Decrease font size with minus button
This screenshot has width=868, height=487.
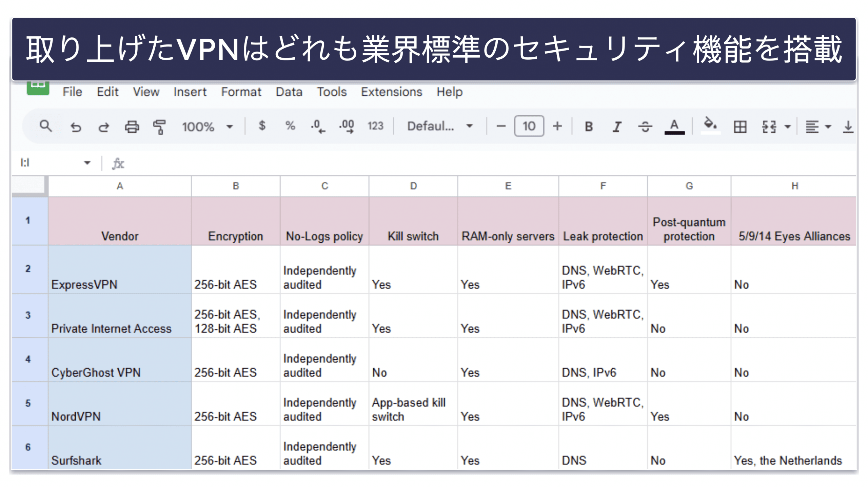pyautogui.click(x=501, y=126)
